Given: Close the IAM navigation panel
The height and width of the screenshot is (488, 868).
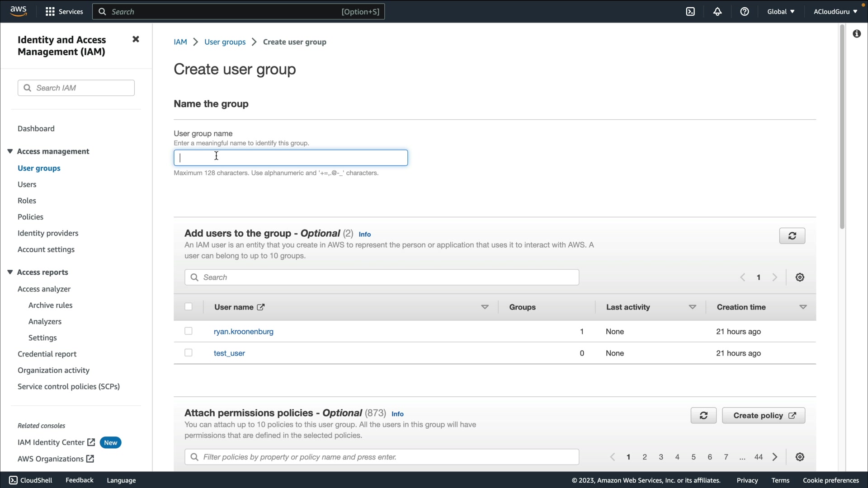Looking at the screenshot, I should coord(136,39).
